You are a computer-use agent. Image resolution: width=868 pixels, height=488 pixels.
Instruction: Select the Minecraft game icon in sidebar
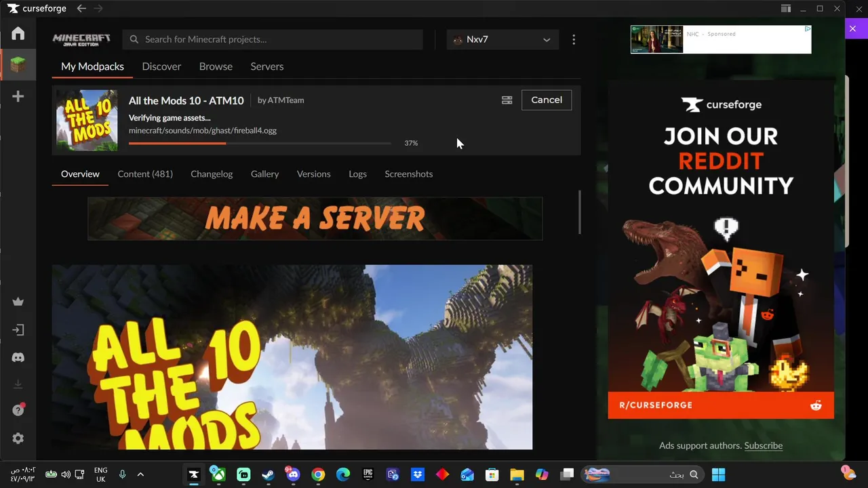[18, 65]
